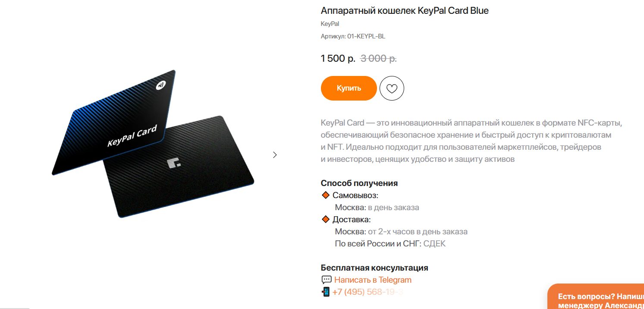This screenshot has height=309, width=644.
Task: Click the NFC symbol on the blue card
Action: [160, 85]
